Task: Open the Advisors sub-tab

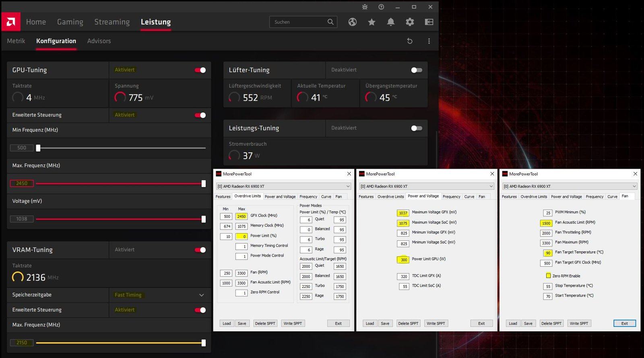Action: tap(99, 41)
